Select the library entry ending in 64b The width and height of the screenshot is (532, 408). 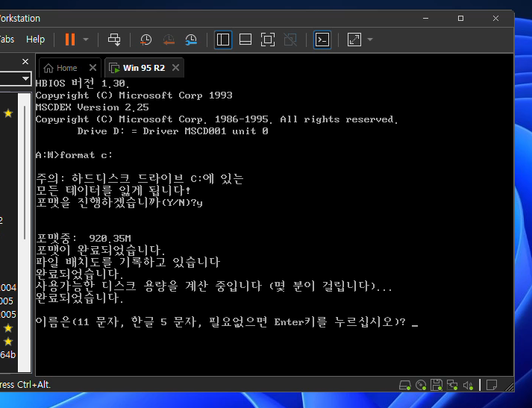pyautogui.click(x=8, y=355)
